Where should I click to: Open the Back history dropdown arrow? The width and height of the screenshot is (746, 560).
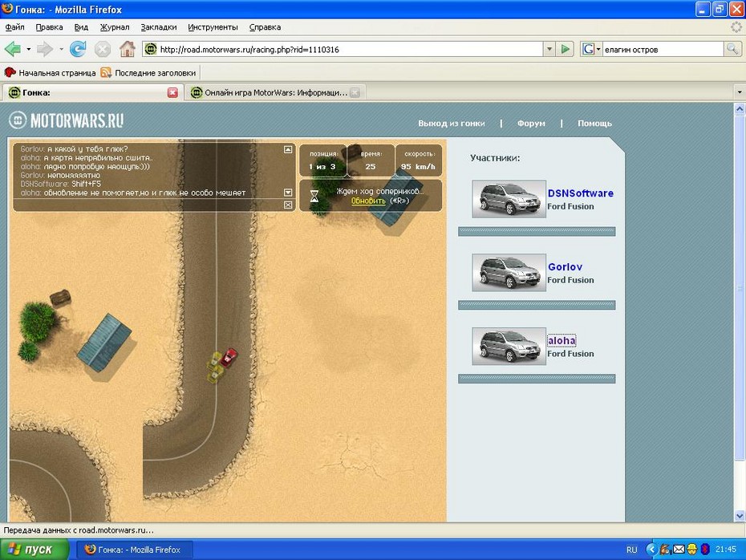tap(29, 49)
